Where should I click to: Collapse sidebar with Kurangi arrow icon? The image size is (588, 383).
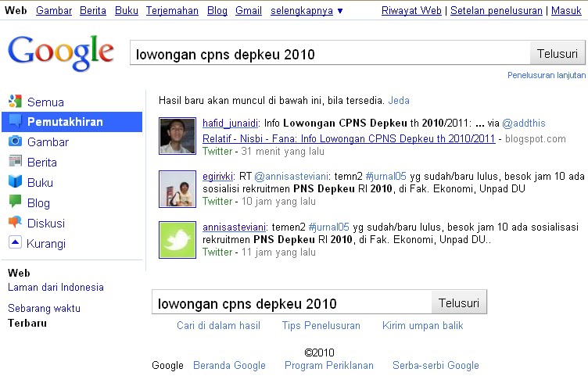point(15,242)
